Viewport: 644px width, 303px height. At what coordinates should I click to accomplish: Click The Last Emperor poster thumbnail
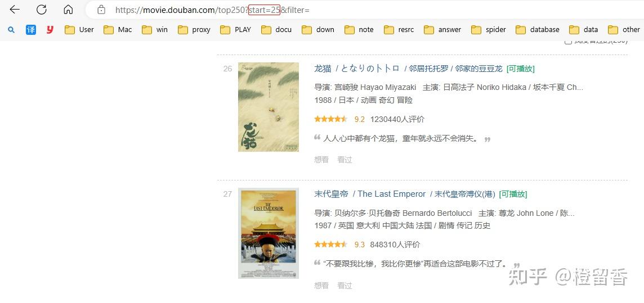(269, 233)
